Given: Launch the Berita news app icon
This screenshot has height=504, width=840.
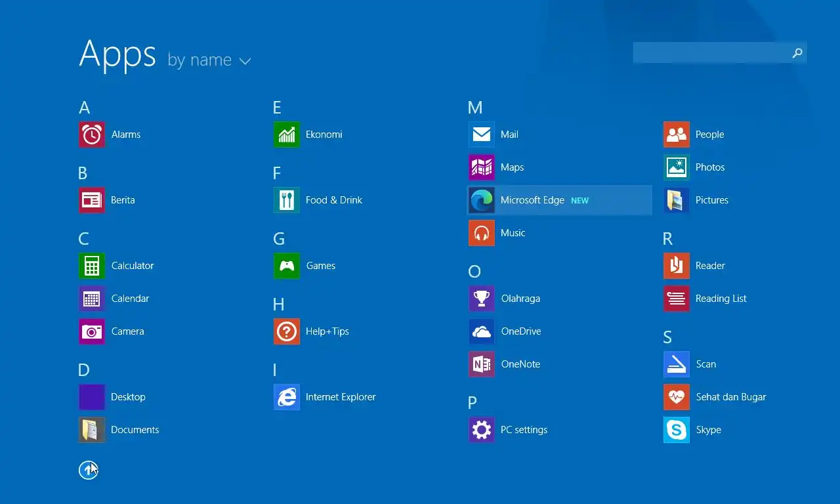Looking at the screenshot, I should point(92,200).
